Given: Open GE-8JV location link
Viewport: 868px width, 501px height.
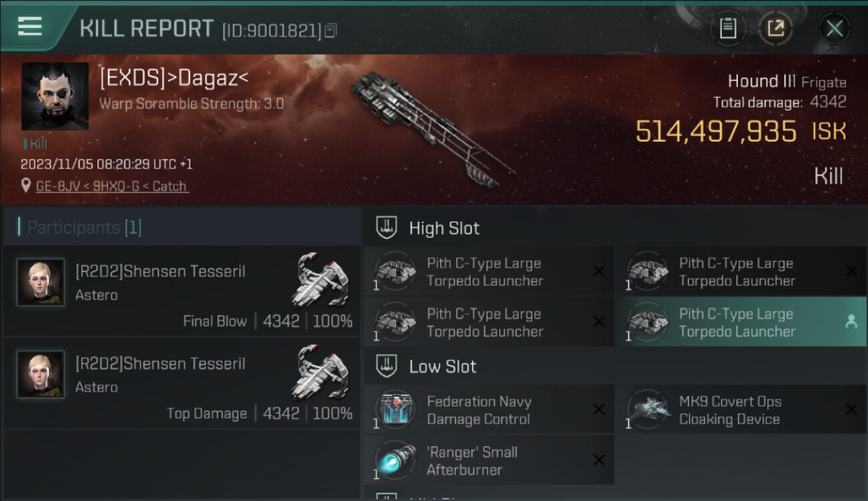Looking at the screenshot, I should click(x=112, y=186).
